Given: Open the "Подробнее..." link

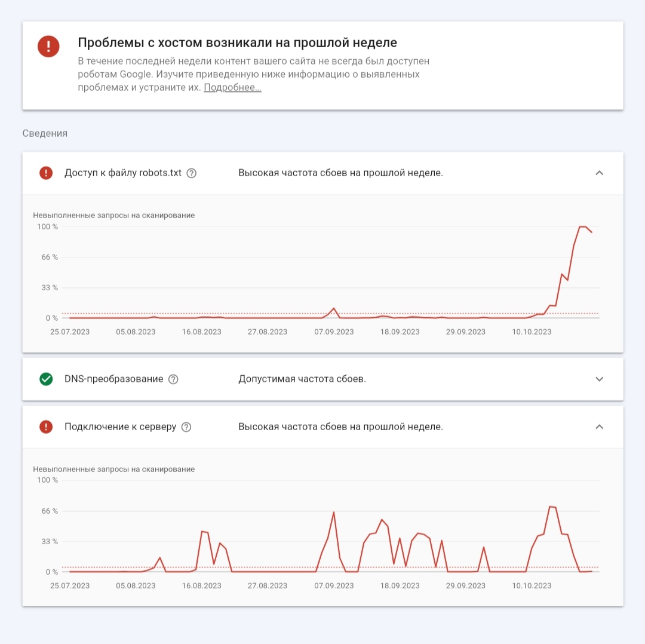Looking at the screenshot, I should pos(232,88).
